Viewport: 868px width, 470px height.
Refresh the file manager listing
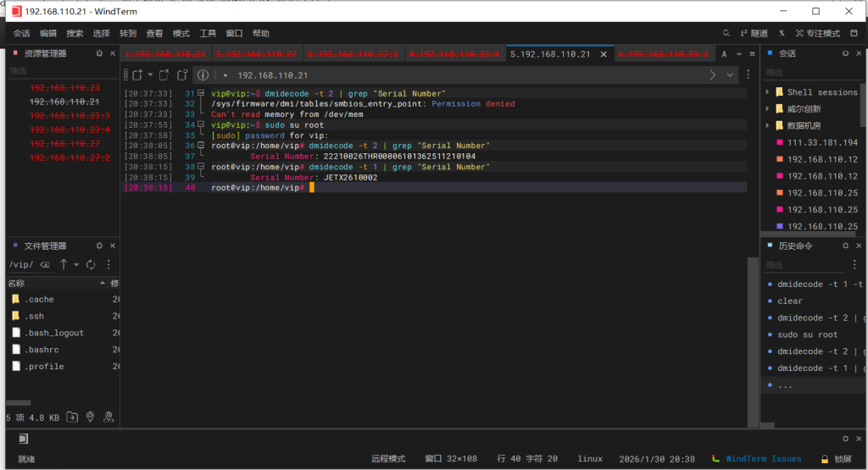[x=90, y=264]
